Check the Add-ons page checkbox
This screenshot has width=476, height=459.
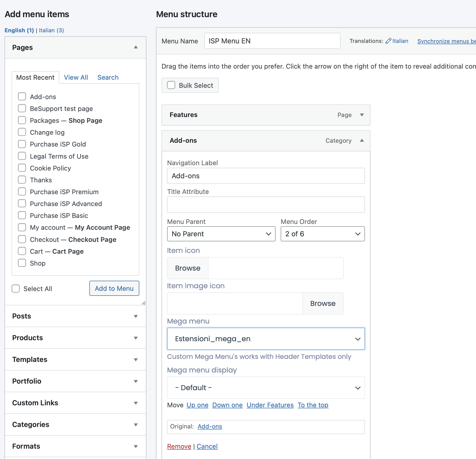pos(22,96)
